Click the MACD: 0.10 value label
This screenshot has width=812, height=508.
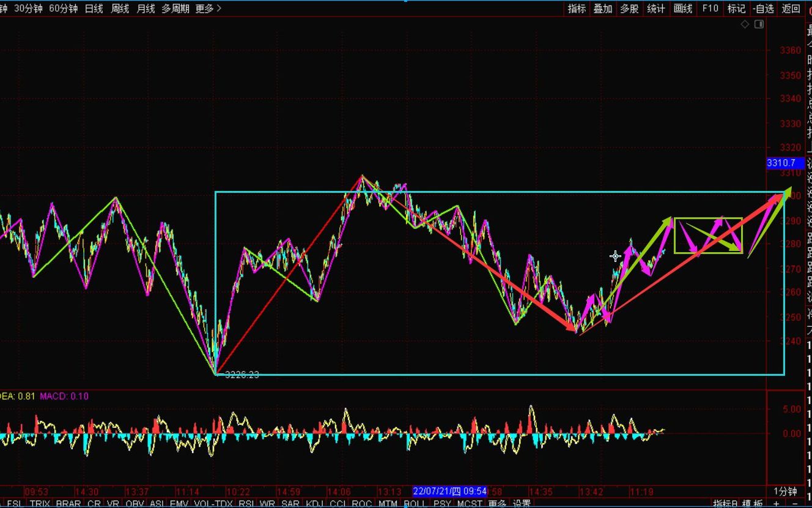(x=64, y=396)
